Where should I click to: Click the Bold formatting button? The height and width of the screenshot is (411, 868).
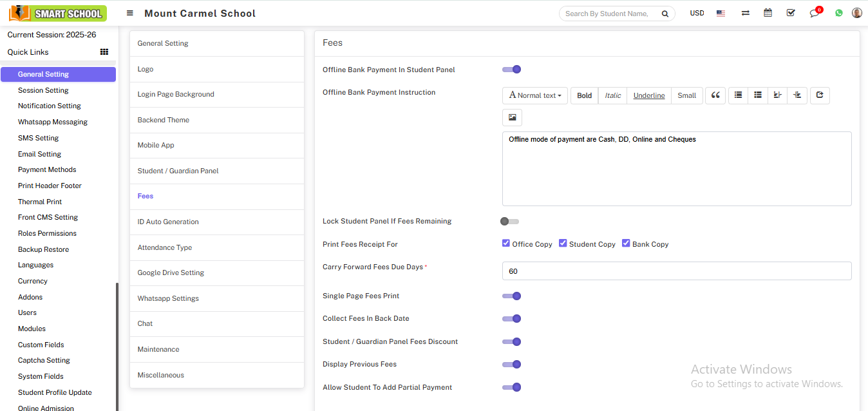(584, 95)
